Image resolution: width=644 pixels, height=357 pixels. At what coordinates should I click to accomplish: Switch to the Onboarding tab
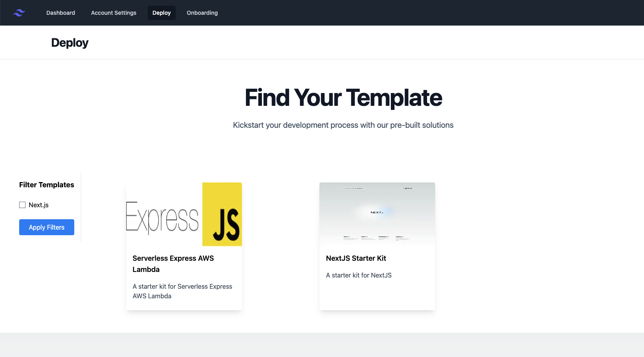pyautogui.click(x=202, y=13)
